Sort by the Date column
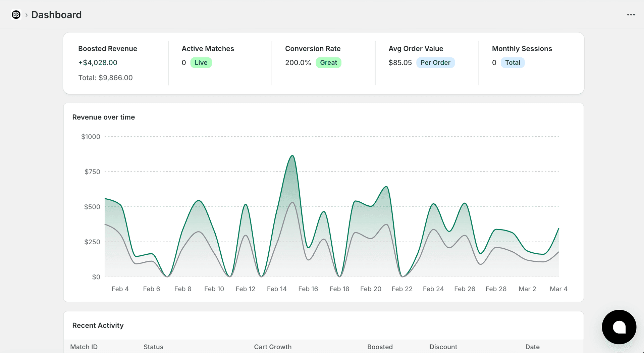This screenshot has width=644, height=353. [x=532, y=347]
